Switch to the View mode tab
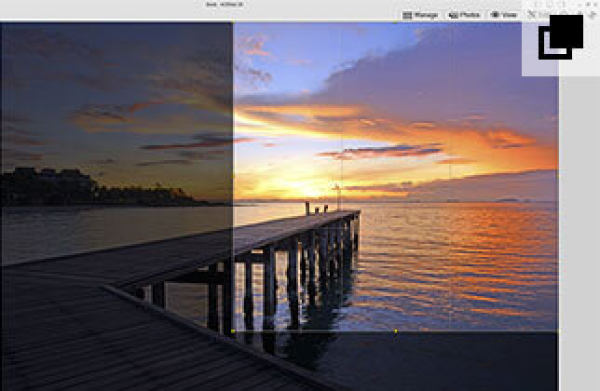The height and width of the screenshot is (391, 600). (504, 15)
